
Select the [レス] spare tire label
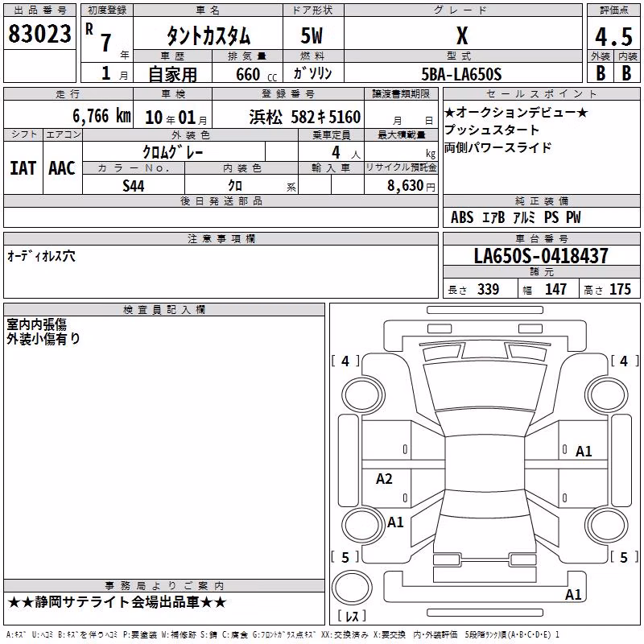tap(352, 616)
